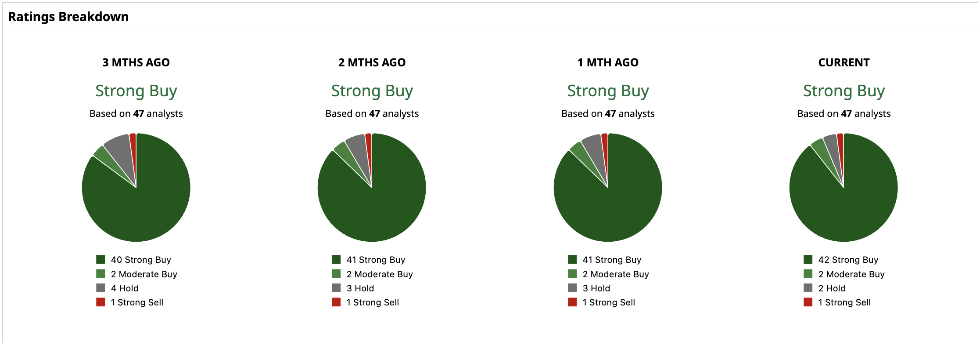Click the dark green Strong Buy square under 1 MTH AGO

coord(572,259)
